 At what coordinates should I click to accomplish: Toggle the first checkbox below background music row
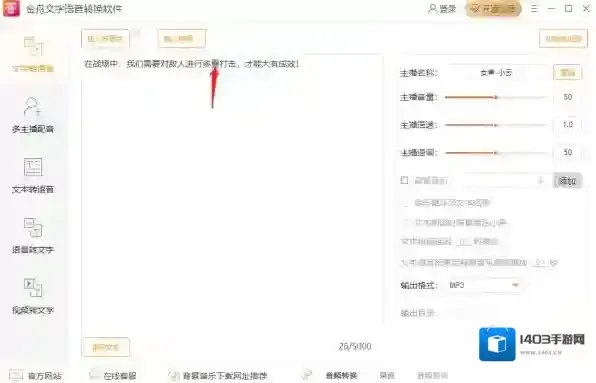click(406, 203)
